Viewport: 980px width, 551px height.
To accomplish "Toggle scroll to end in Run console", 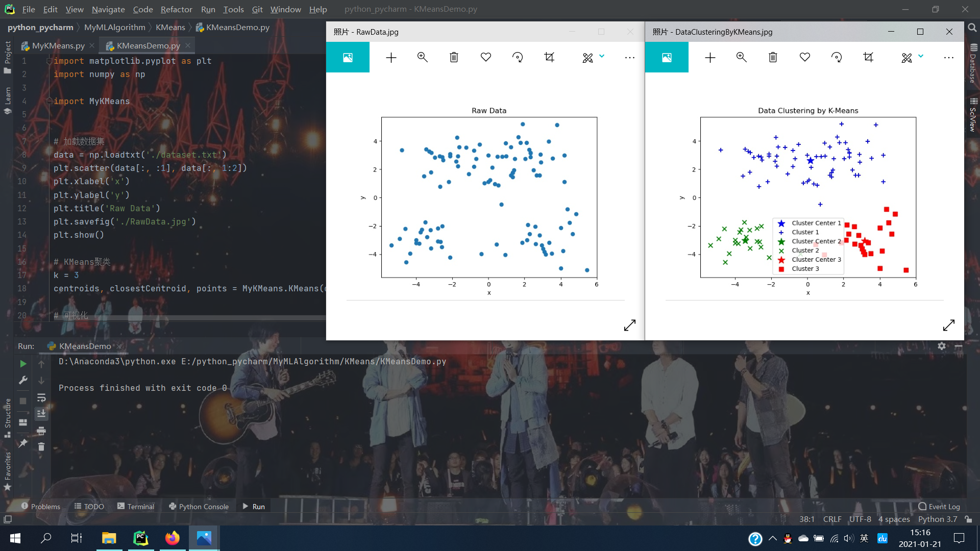I will (41, 414).
